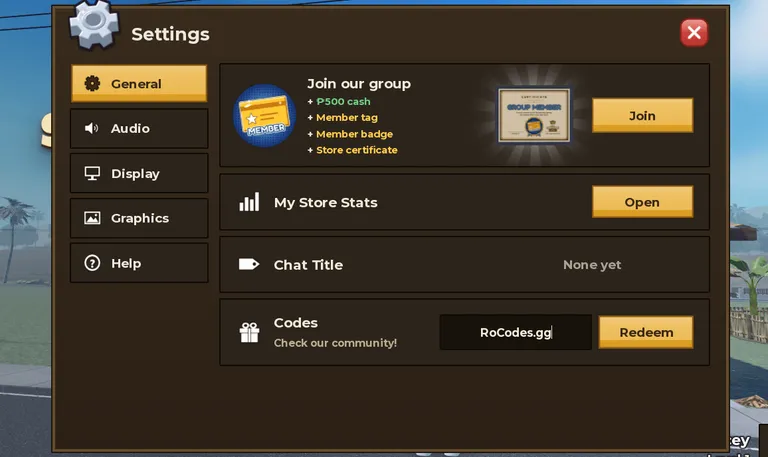
Task: Open the Help tab
Action: (139, 263)
